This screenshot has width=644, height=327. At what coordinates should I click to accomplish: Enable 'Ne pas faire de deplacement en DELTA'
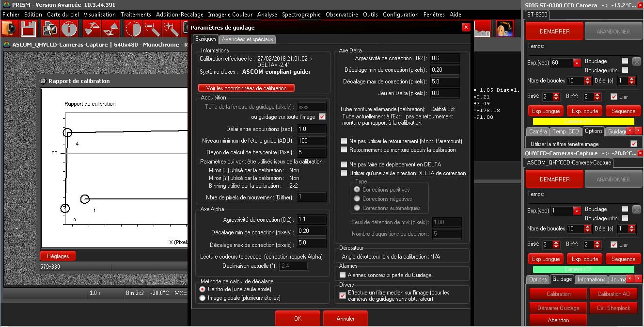click(x=344, y=164)
